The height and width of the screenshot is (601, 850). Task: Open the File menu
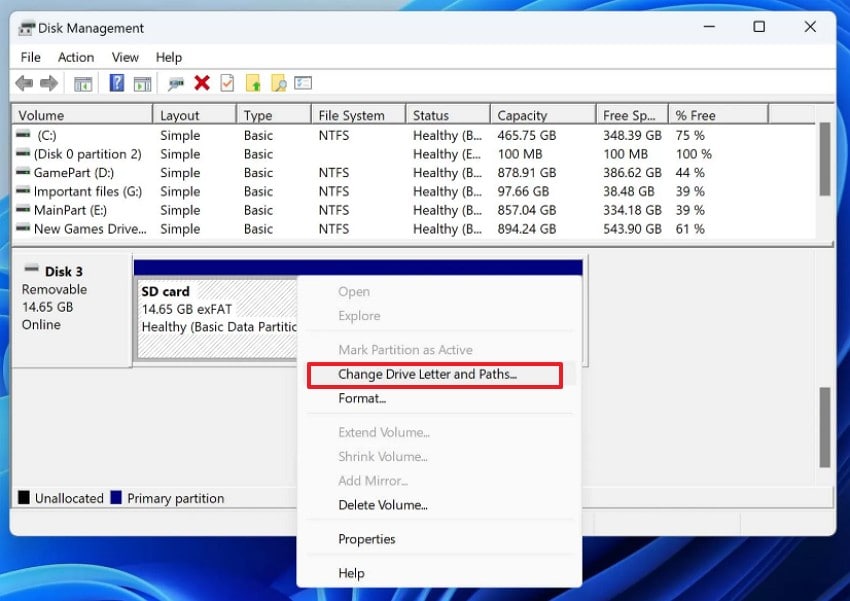click(30, 57)
